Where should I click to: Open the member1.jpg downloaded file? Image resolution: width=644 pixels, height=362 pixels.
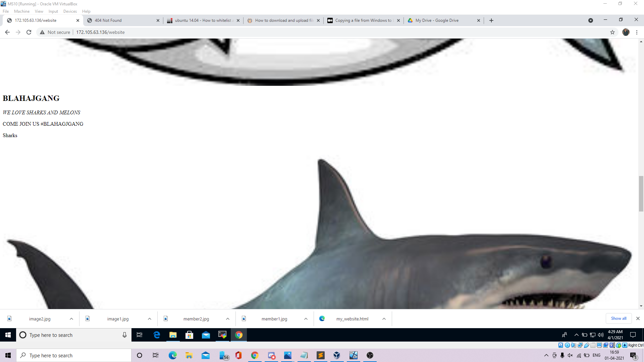(274, 319)
